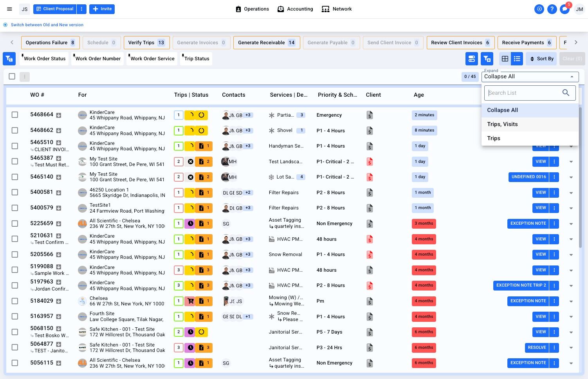Click the invoice icon for work order 5465387

(x=370, y=162)
